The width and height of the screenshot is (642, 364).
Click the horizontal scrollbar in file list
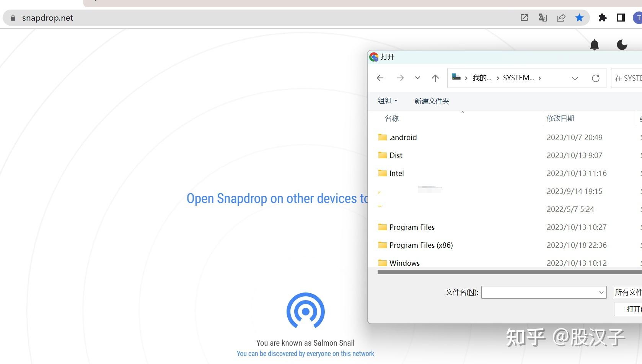click(510, 272)
